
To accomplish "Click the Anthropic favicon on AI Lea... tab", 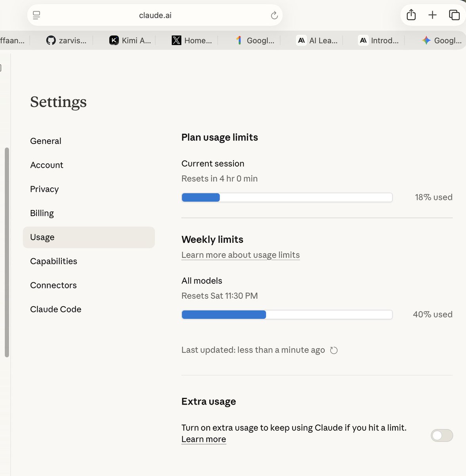I will click(x=302, y=40).
